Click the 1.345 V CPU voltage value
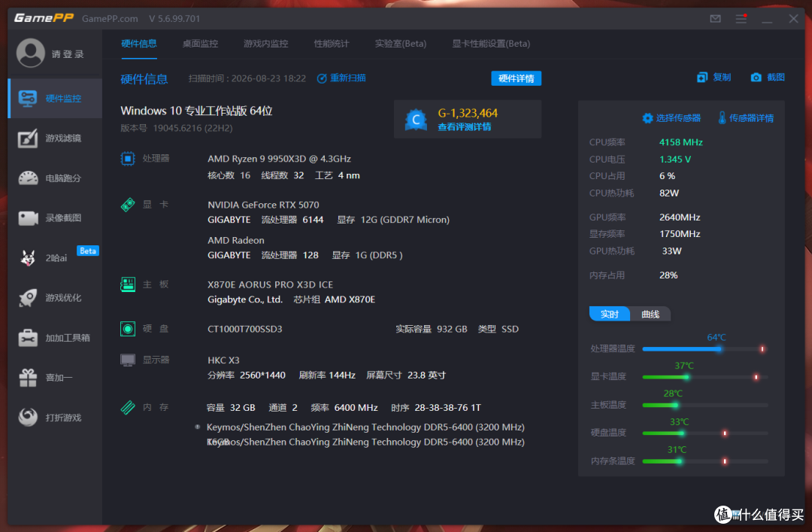 click(675, 160)
